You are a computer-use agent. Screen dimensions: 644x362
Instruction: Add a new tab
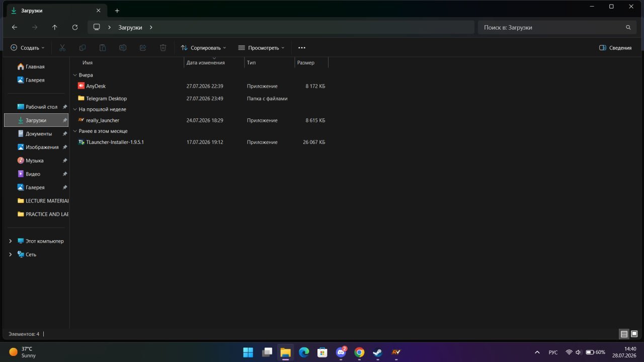[117, 11]
